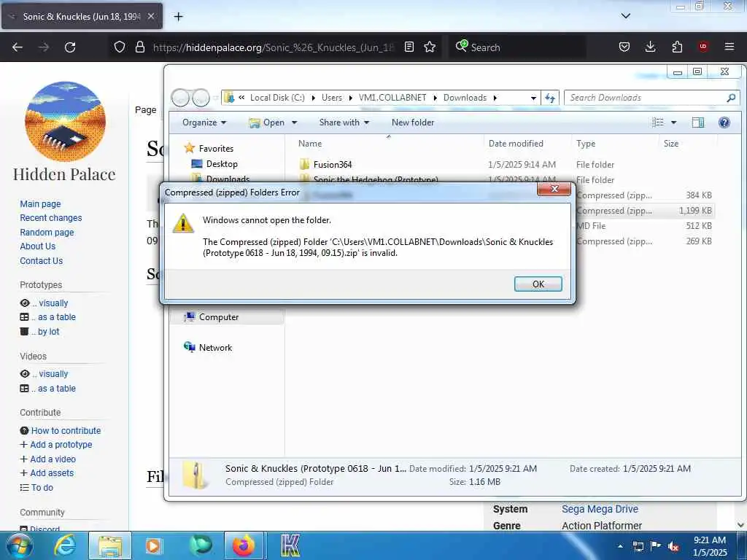Open Share with dropdown menu

(x=344, y=122)
